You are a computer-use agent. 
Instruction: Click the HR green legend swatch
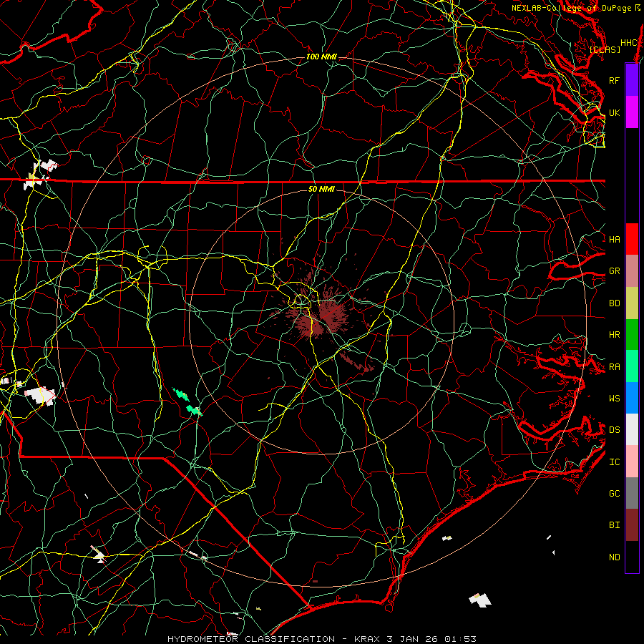[x=632, y=335]
